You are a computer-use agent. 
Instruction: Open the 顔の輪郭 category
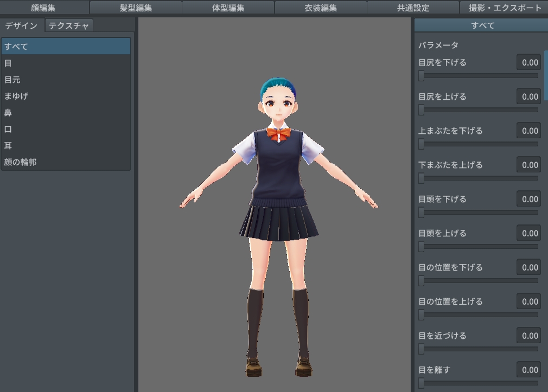(66, 162)
